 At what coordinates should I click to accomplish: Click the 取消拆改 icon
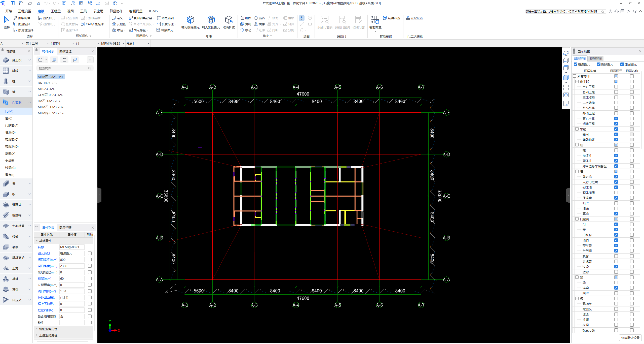(229, 20)
